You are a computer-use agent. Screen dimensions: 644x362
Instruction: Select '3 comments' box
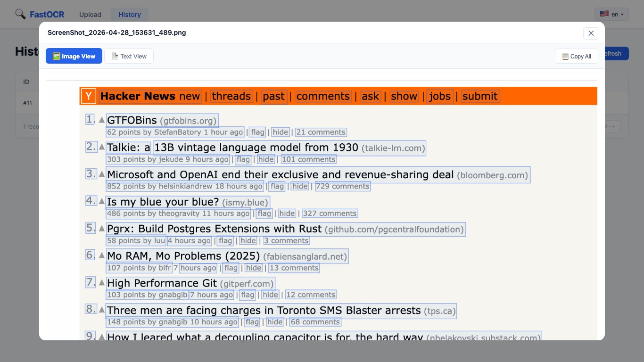287,241
